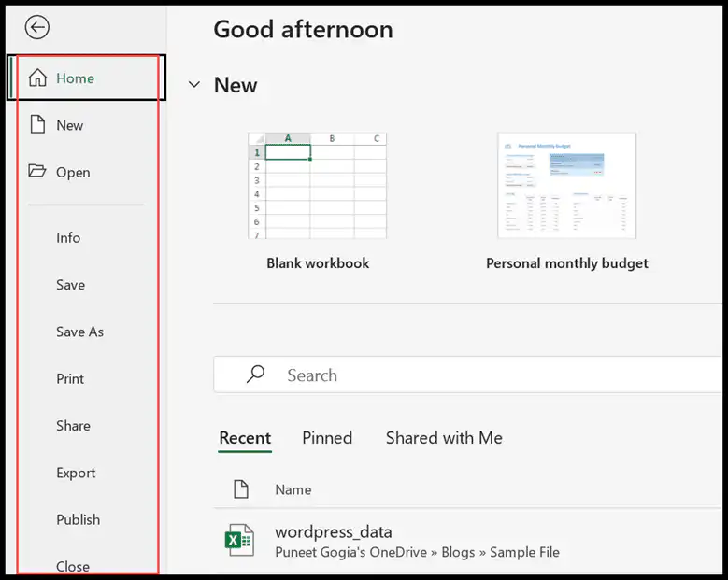Viewport: 728px width, 580px height.
Task: Click the Blank workbook label
Action: click(318, 263)
